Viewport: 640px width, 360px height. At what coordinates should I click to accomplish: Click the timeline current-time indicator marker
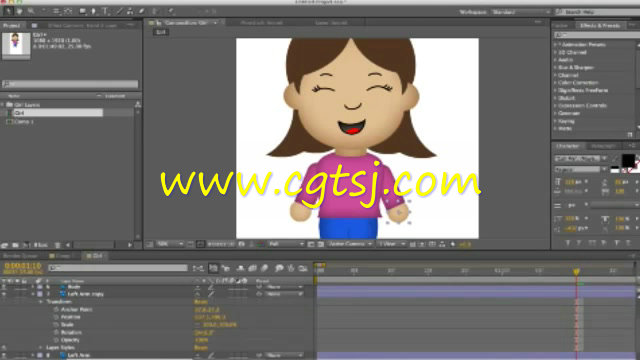[576, 271]
